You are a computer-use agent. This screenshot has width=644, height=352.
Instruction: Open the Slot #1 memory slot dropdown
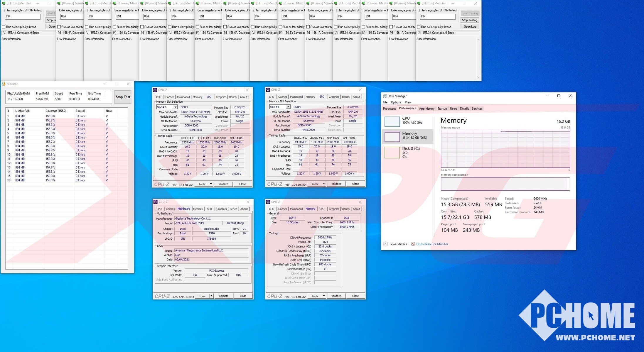click(288, 107)
